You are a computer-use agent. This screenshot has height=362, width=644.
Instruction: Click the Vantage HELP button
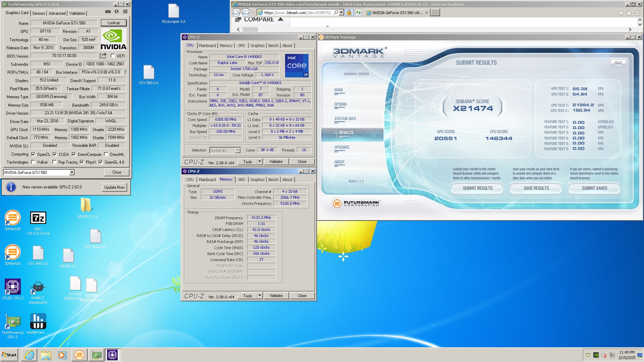tap(618, 63)
